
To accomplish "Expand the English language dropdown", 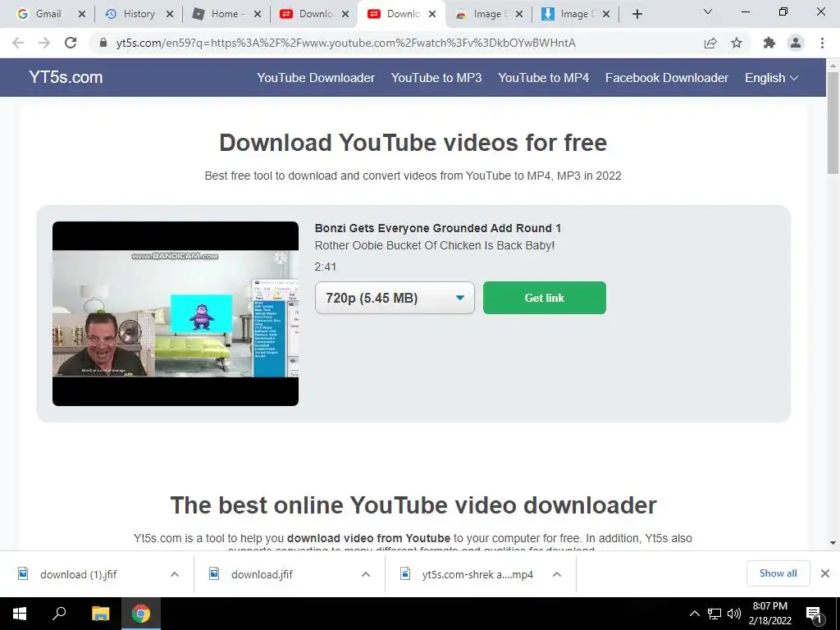I will point(771,78).
